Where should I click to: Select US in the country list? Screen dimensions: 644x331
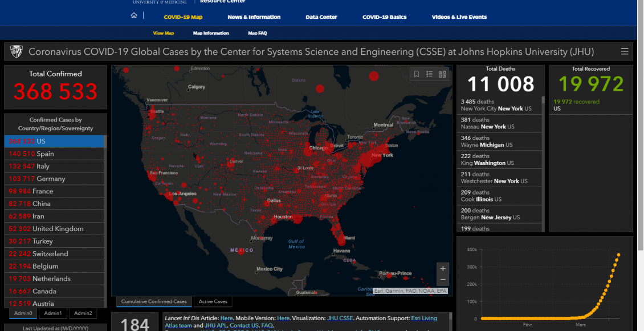(54, 141)
